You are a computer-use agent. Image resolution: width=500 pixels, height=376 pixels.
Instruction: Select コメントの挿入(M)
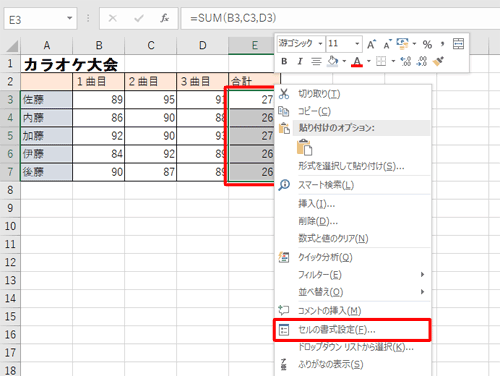click(x=330, y=310)
